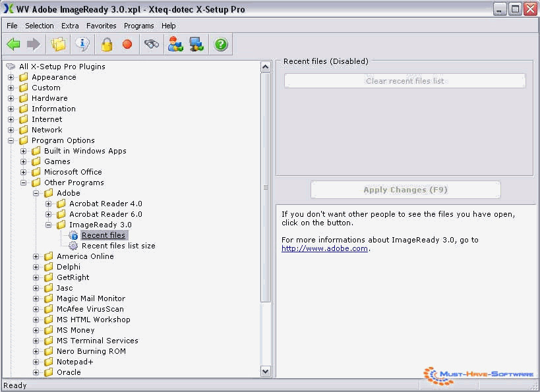Maximize the X-Setup Pro window
Screen dimensions: 540x392
point(515,9)
